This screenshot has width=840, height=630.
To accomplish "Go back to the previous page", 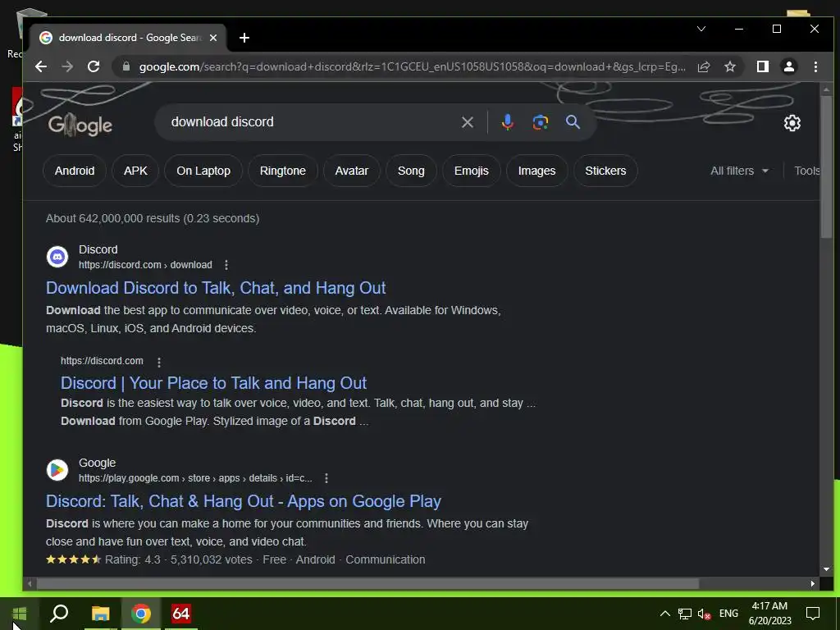I will pos(41,66).
